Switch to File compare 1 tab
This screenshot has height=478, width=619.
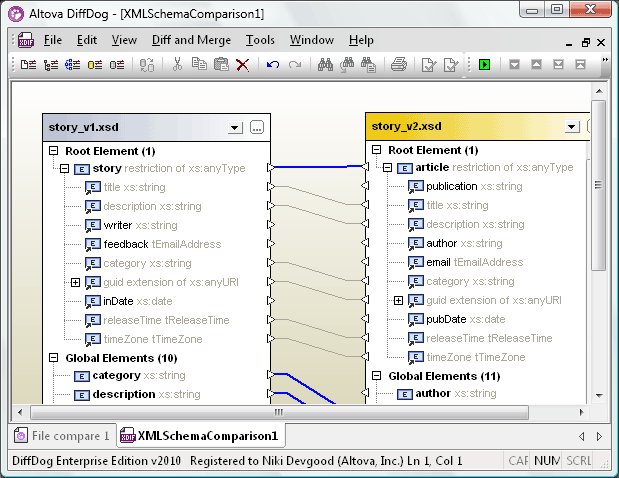tap(63, 436)
